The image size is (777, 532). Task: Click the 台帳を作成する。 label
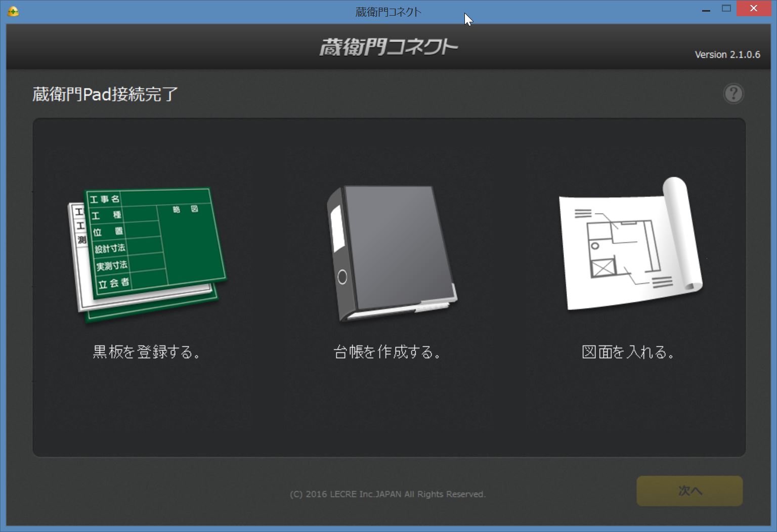coord(387,353)
